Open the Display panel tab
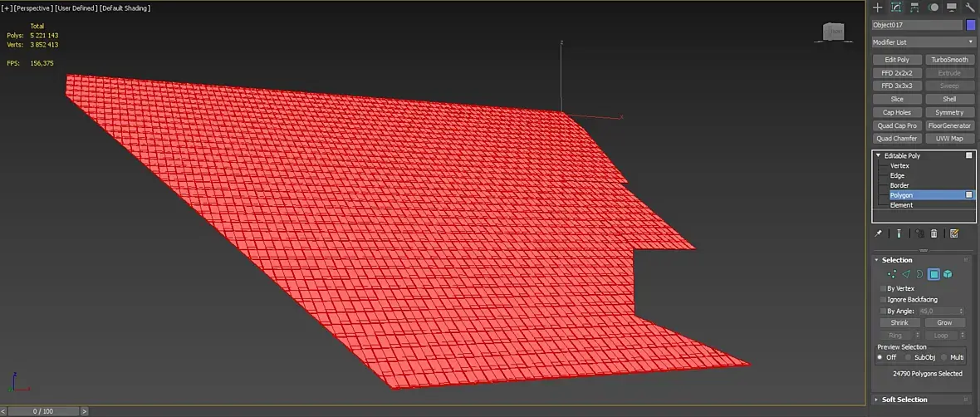Viewport: 980px width, 417px height. (951, 7)
